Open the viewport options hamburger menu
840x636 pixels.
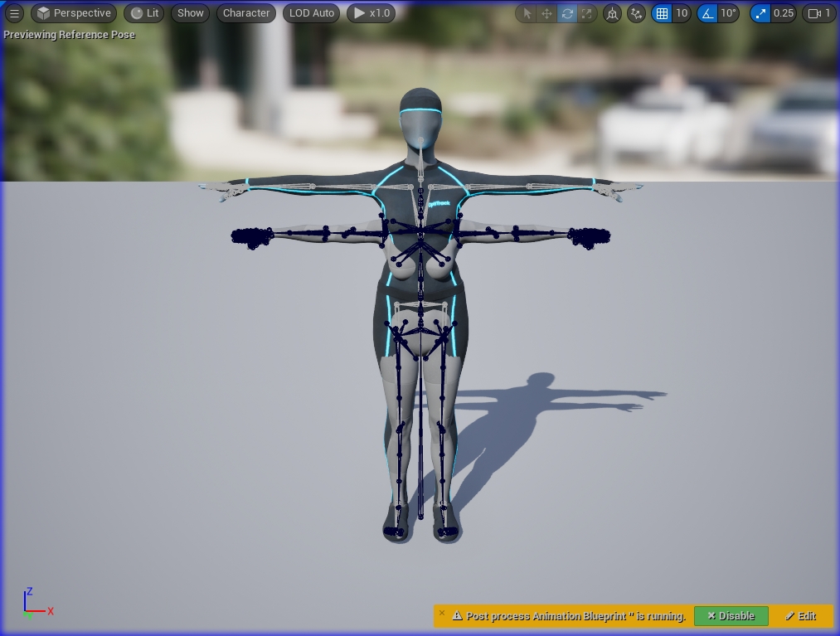click(x=14, y=13)
